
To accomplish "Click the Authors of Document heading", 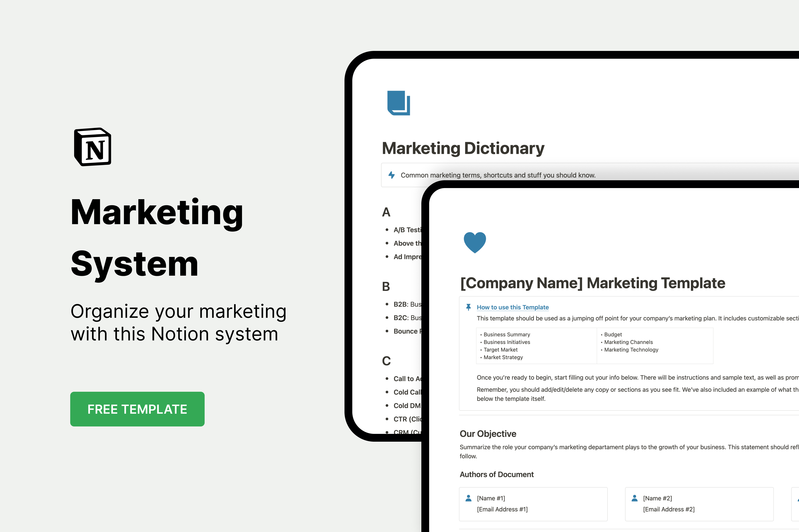I will point(496,474).
